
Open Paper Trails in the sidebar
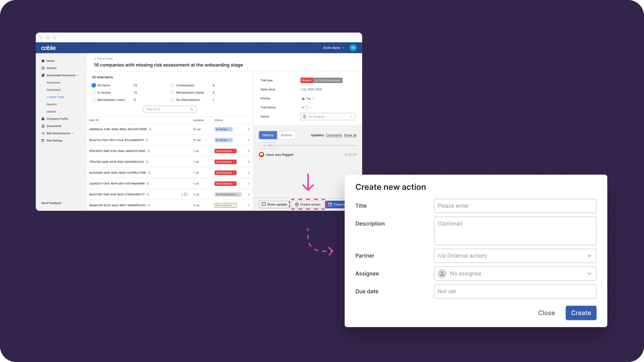coord(56,97)
